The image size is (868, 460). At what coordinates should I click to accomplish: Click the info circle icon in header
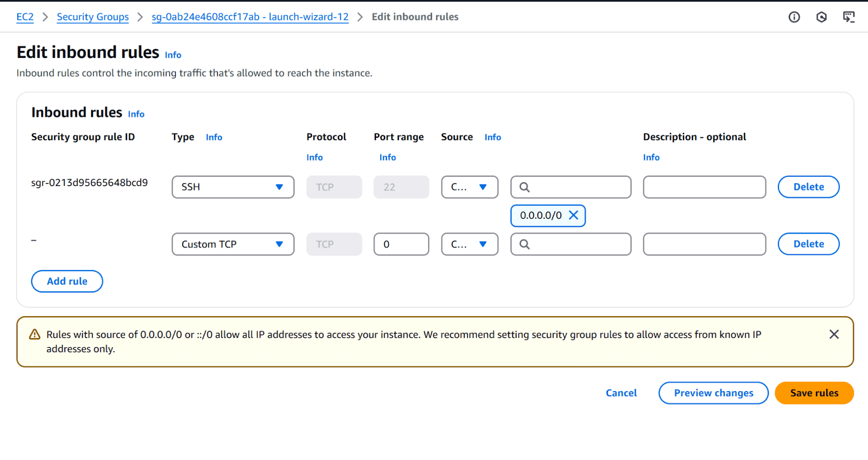tap(794, 17)
